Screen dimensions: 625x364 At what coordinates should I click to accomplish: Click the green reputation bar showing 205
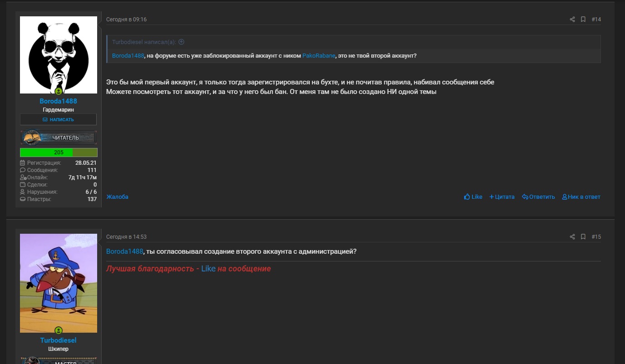pos(59,152)
